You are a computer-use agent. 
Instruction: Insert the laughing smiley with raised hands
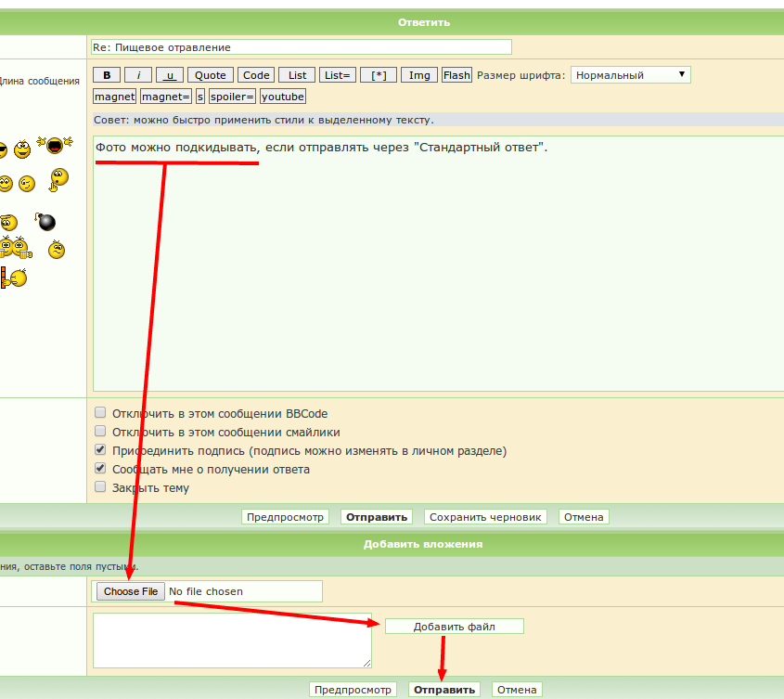[54, 146]
